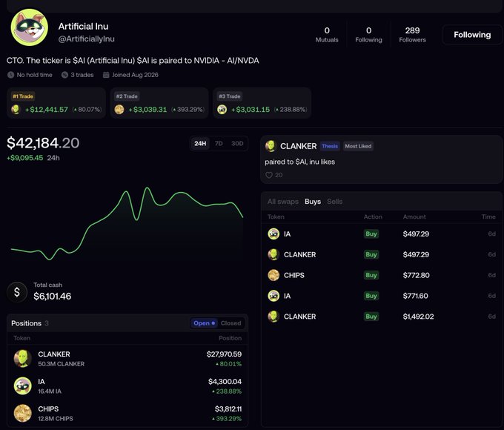Image resolution: width=504 pixels, height=430 pixels.
Task: Click the 393.29% CHIPS position gain
Action: click(x=227, y=419)
